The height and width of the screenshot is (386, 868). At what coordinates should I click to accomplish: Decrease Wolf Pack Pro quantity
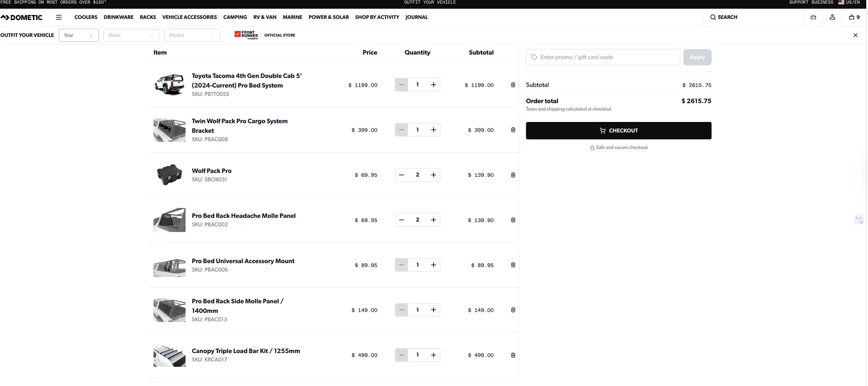(x=402, y=175)
